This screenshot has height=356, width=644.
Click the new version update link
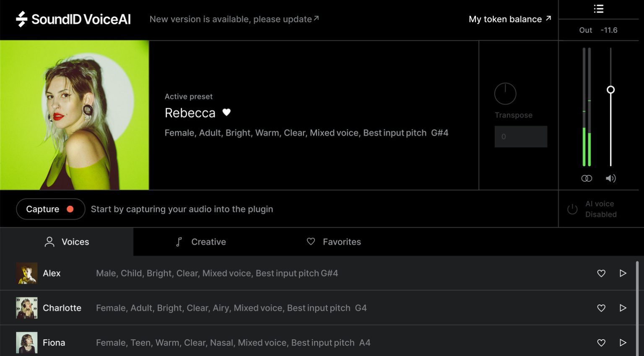point(234,19)
